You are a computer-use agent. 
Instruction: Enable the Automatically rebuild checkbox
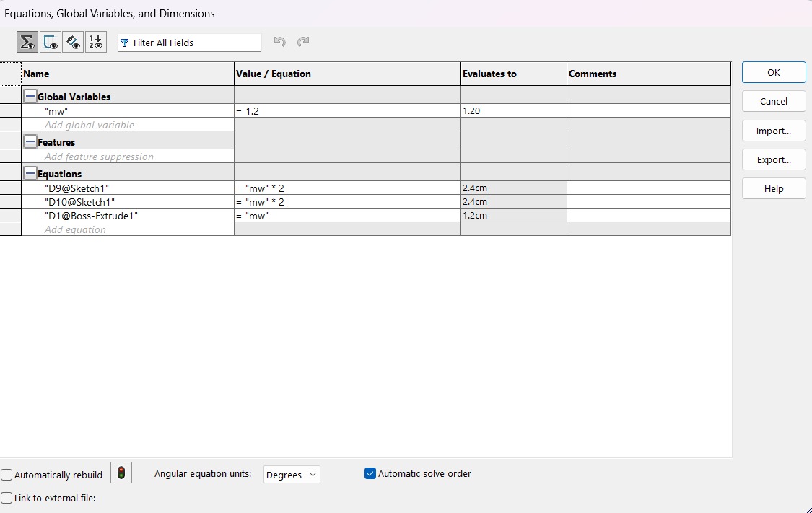[x=6, y=475]
